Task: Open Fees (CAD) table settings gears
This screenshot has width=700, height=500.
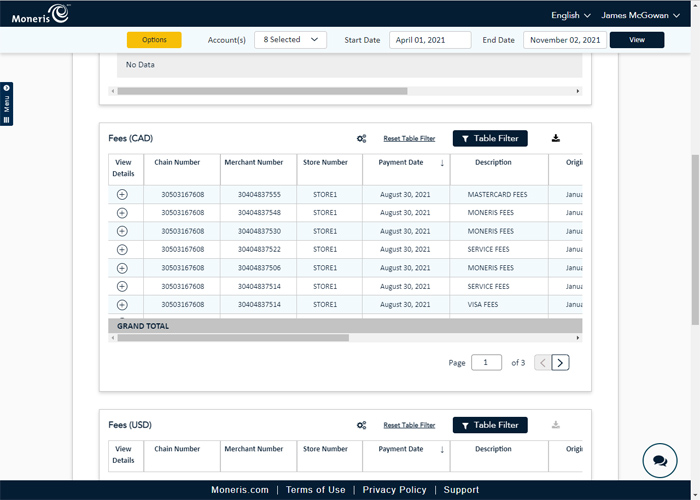Action: coord(361,139)
